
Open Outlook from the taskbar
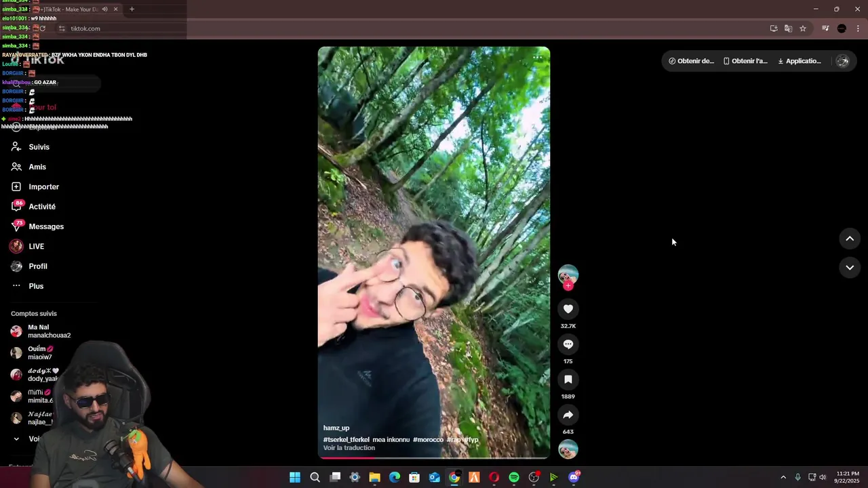[435, 478]
